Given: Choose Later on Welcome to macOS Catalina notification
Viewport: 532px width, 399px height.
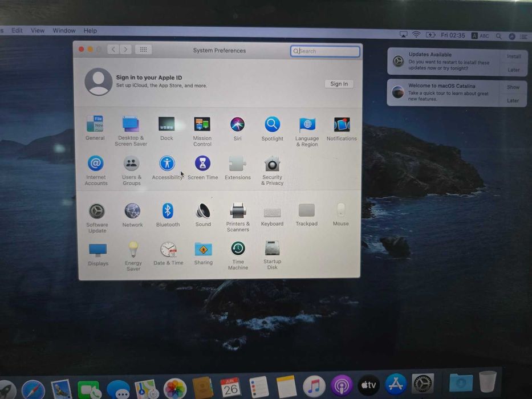Looking at the screenshot, I should coord(513,100).
